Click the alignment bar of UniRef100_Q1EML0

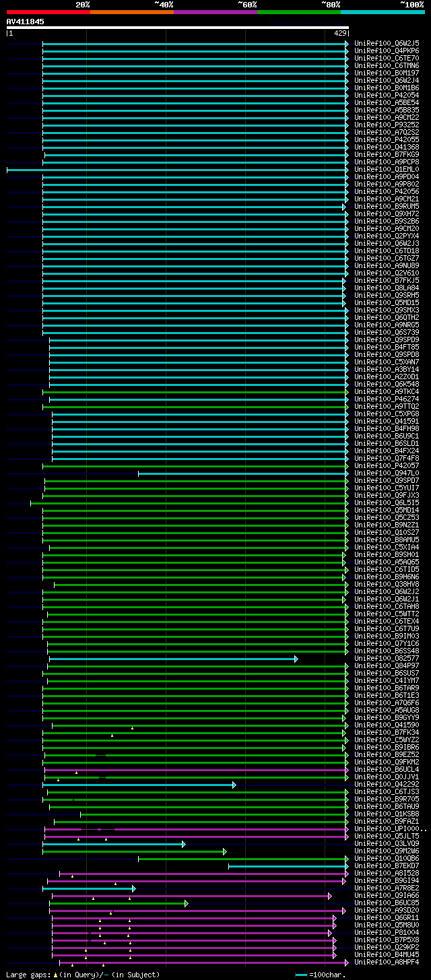click(178, 170)
